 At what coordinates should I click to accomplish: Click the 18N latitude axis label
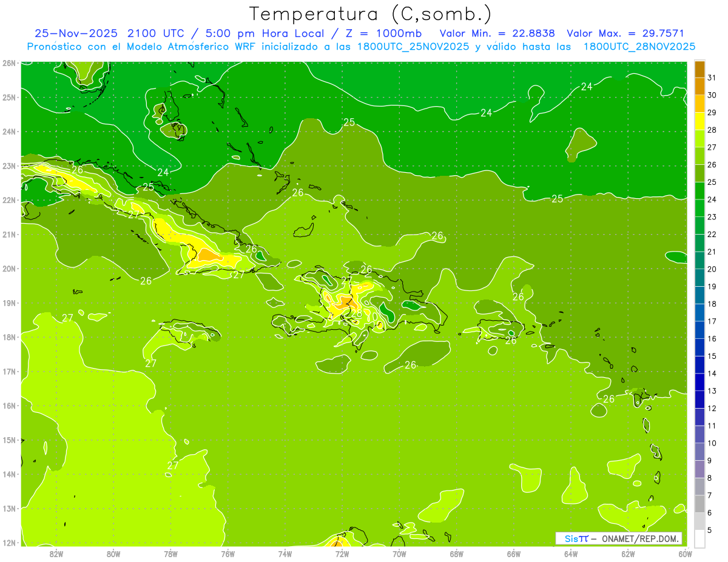pyautogui.click(x=9, y=337)
